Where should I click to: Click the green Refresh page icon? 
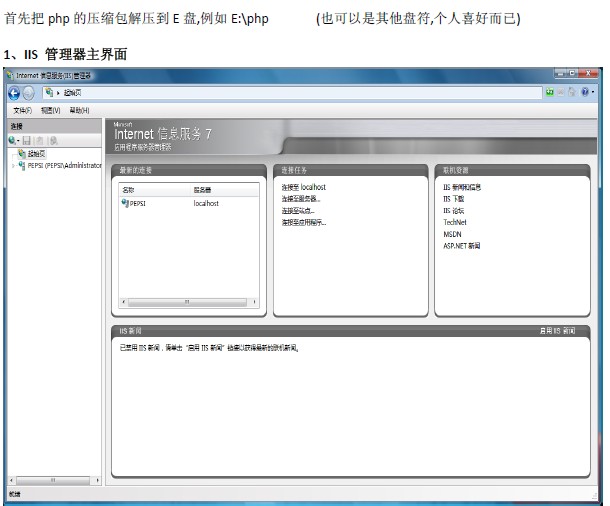click(x=549, y=92)
